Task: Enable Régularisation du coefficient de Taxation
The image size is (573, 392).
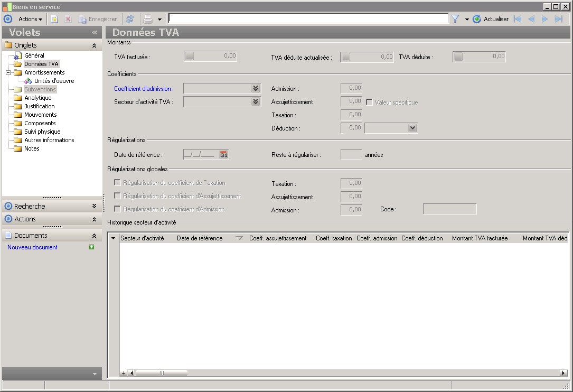Action: (117, 183)
